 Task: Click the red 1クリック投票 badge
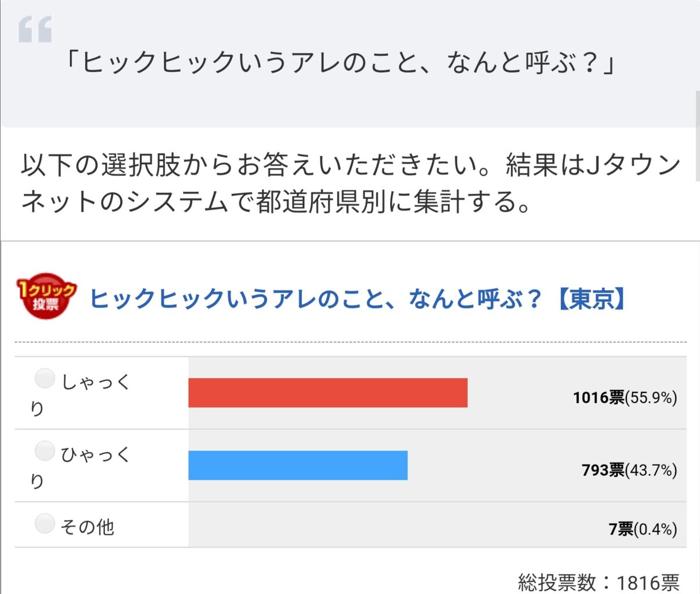click(x=46, y=296)
